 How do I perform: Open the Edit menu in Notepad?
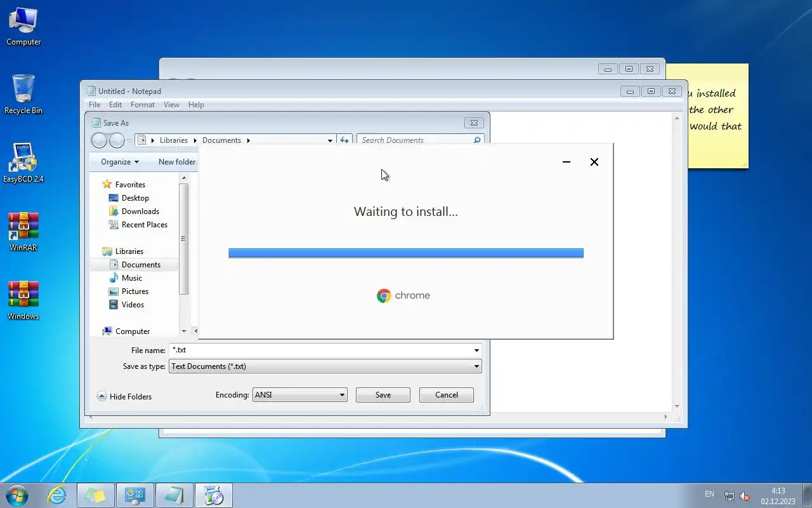115,105
